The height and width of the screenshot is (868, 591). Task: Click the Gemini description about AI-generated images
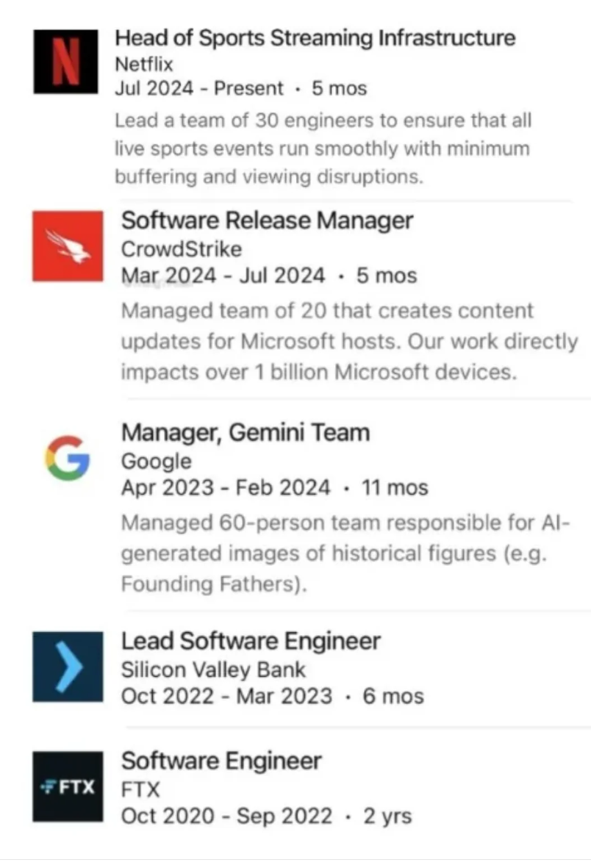pos(345,553)
